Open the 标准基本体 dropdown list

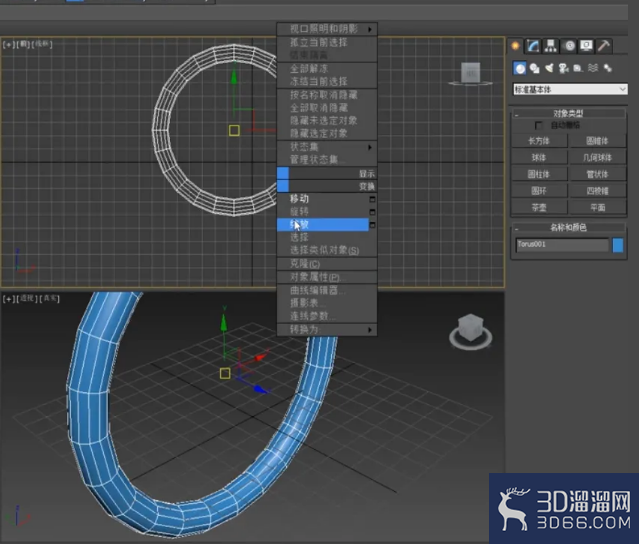tap(570, 89)
